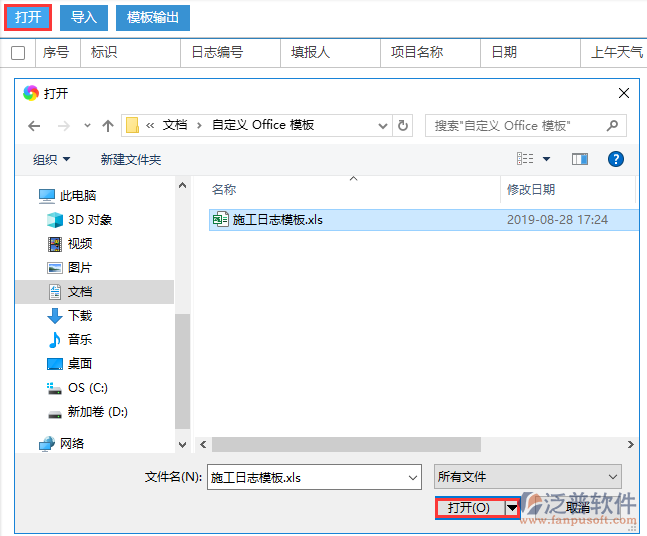
Task: Select 此电脑 in the navigation pane
Action: [x=67, y=196]
